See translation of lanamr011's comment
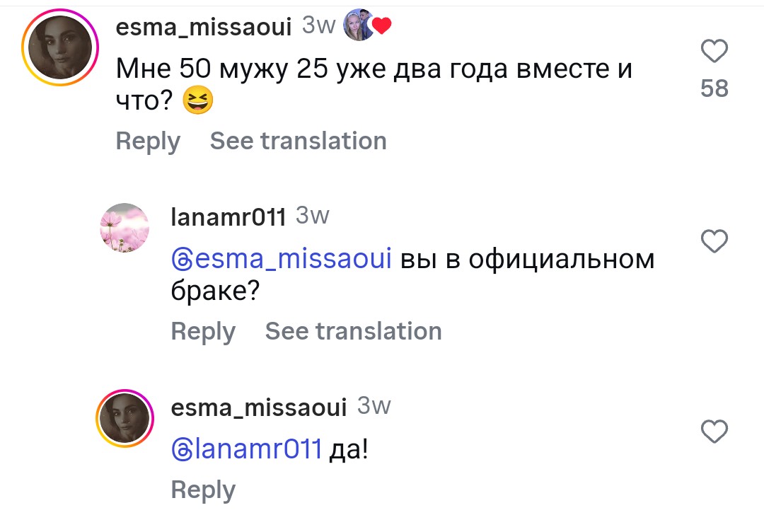 pyautogui.click(x=353, y=331)
